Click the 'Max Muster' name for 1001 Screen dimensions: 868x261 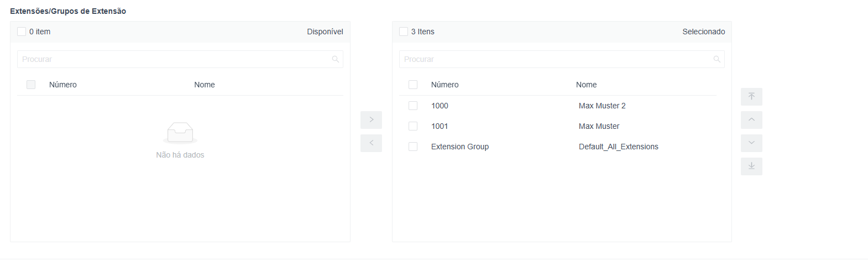599,126
